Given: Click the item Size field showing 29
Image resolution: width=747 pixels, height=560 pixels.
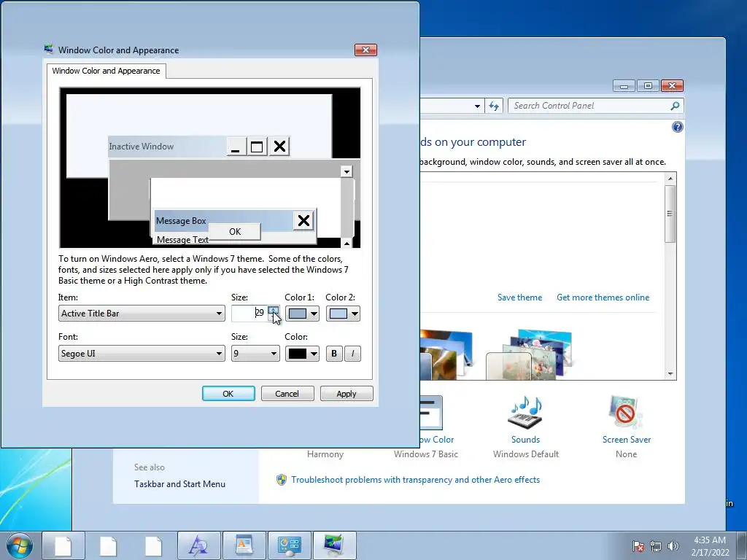Looking at the screenshot, I should click(249, 314).
